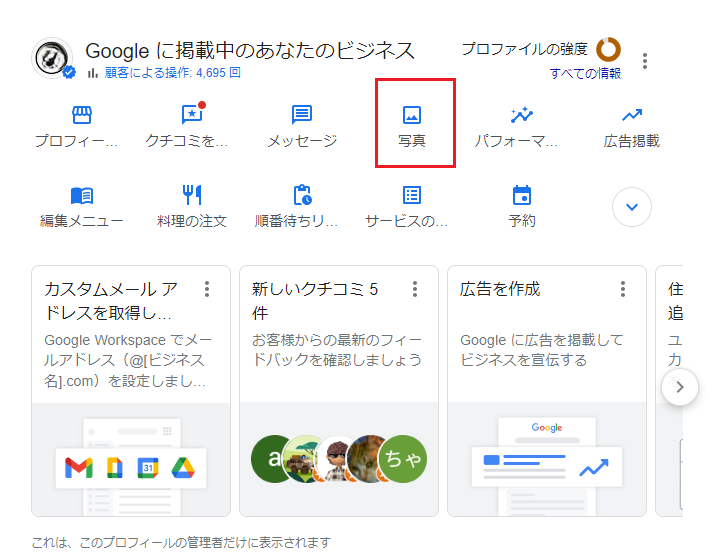Click the プロファイルの強度 progress ring
This screenshot has width=728, height=559.
tap(608, 49)
